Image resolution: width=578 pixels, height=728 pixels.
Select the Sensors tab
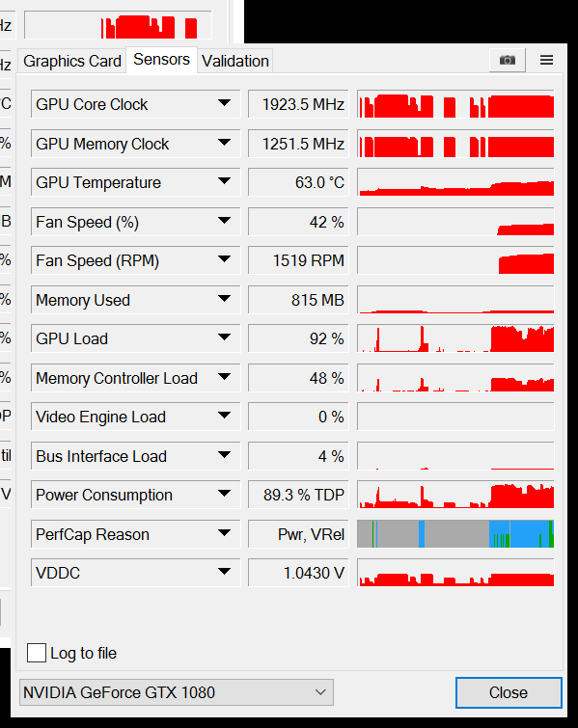(x=162, y=60)
